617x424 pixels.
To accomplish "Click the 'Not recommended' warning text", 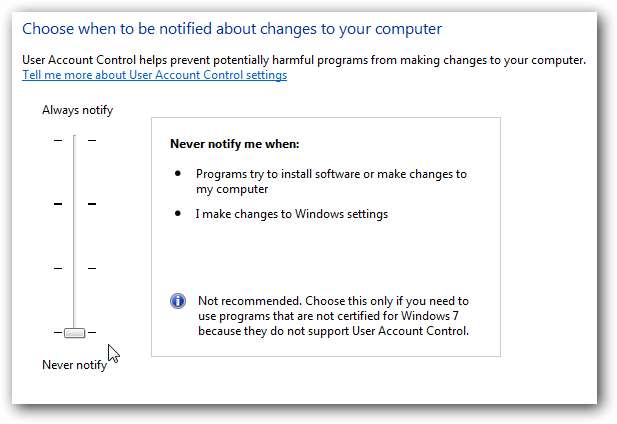I will [x=332, y=316].
